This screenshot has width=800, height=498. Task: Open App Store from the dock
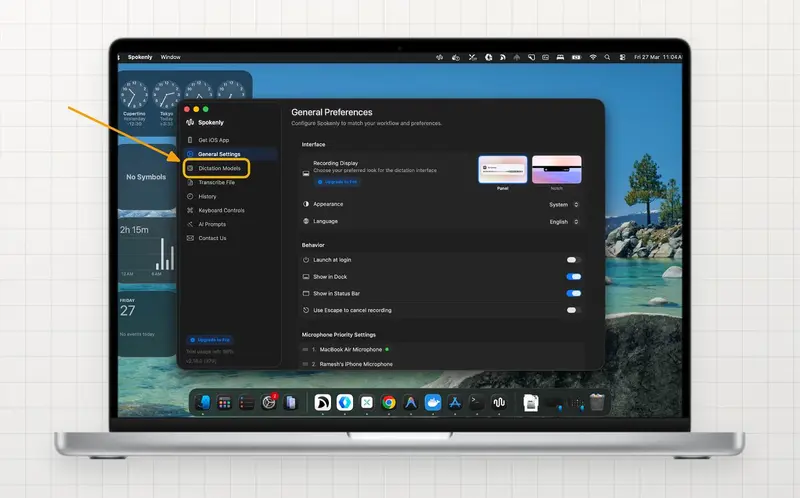[x=455, y=403]
